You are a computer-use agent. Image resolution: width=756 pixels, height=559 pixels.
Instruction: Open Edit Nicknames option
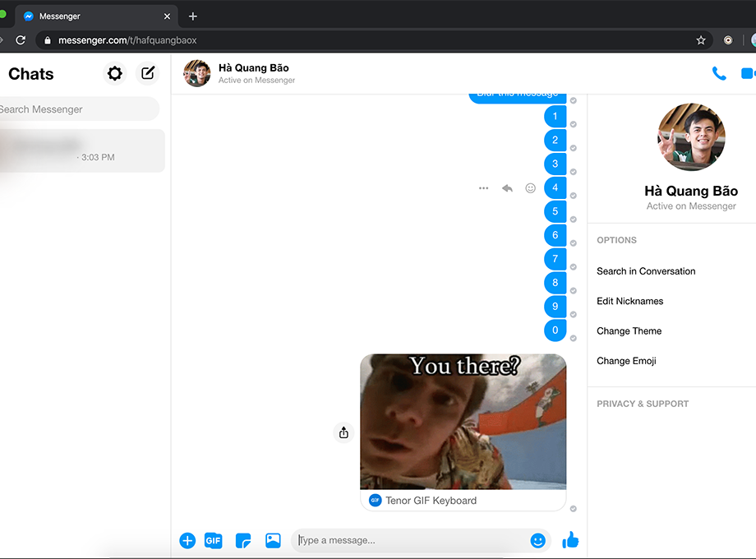pyautogui.click(x=629, y=301)
